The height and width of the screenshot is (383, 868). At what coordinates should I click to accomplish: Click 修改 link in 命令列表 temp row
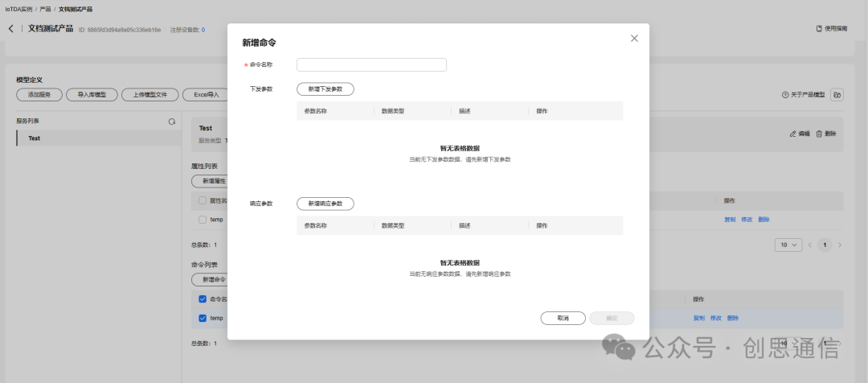tap(716, 318)
